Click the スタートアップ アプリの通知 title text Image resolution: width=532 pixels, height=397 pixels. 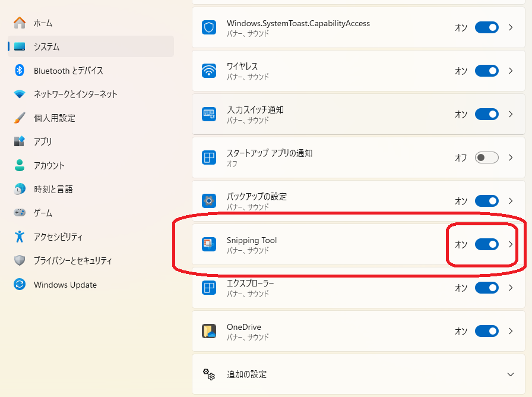tap(270, 153)
